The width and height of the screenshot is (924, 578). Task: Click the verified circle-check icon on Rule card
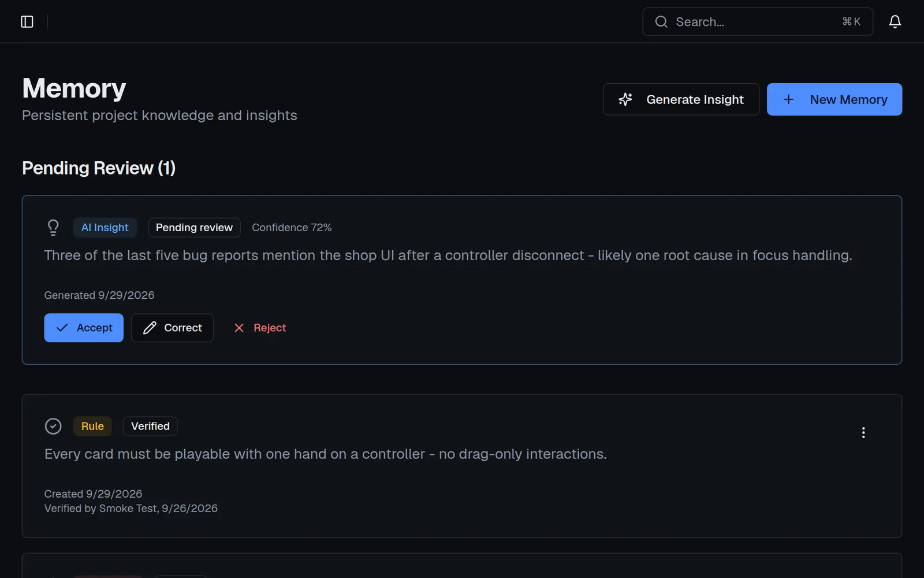coord(53,427)
